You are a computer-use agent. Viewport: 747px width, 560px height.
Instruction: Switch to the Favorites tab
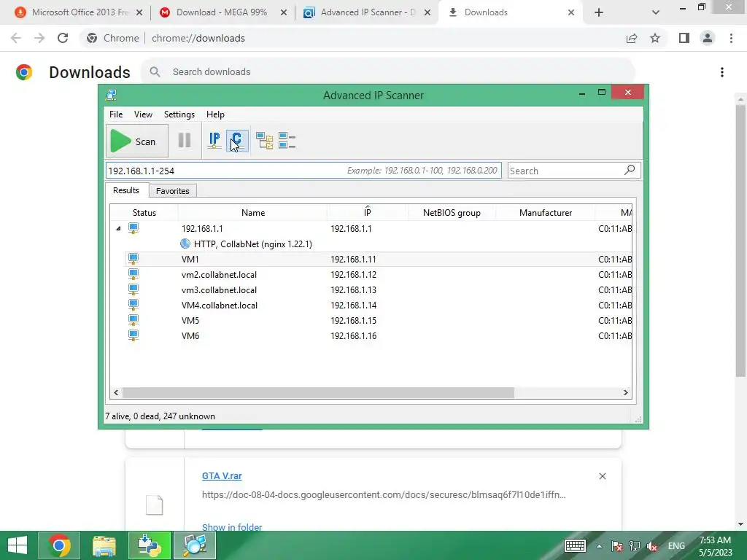click(x=172, y=191)
